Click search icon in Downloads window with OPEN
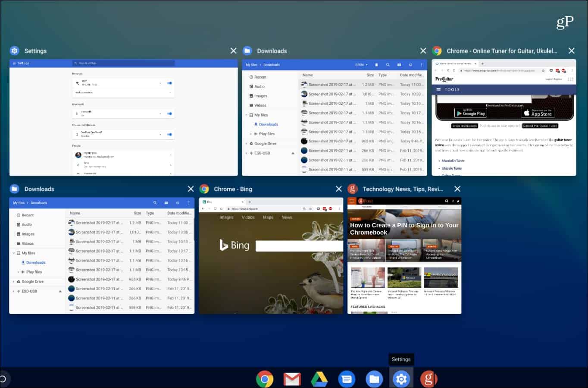The height and width of the screenshot is (388, 588). (388, 65)
